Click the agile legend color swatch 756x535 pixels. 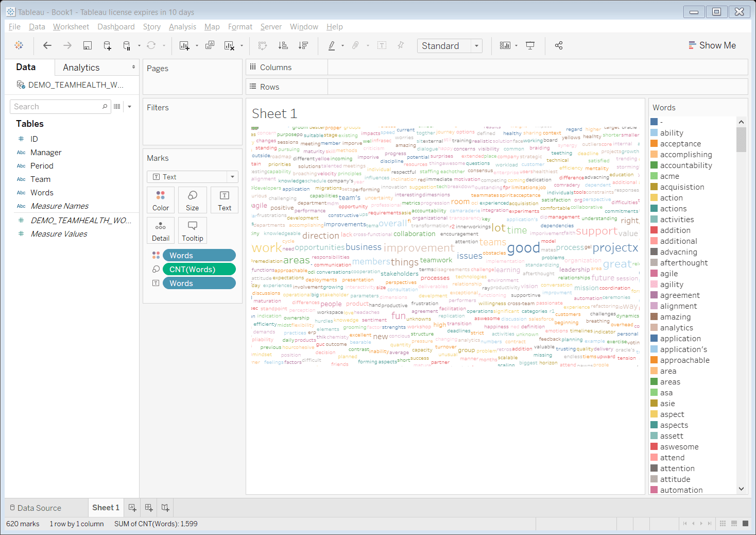654,273
